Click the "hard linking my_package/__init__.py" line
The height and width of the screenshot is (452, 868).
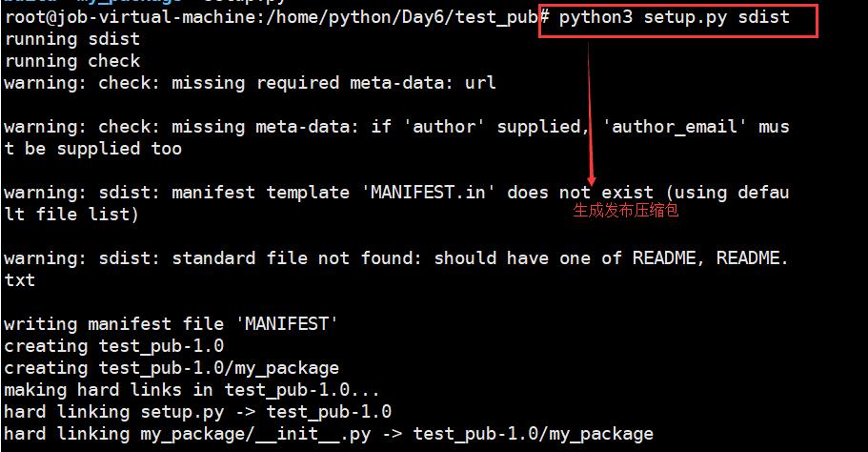tap(329, 434)
